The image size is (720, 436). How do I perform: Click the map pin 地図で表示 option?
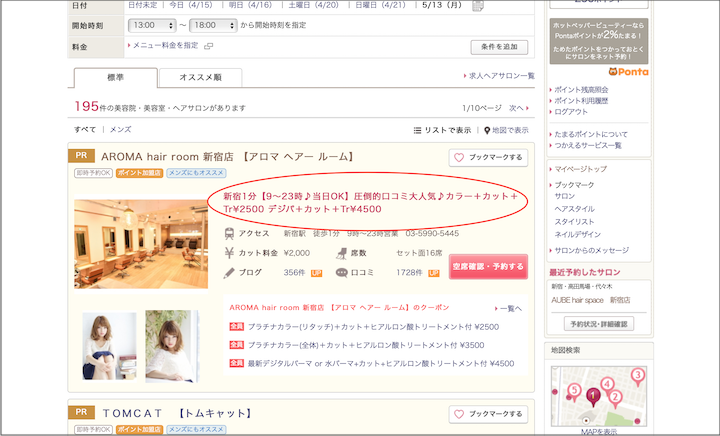coord(505,130)
